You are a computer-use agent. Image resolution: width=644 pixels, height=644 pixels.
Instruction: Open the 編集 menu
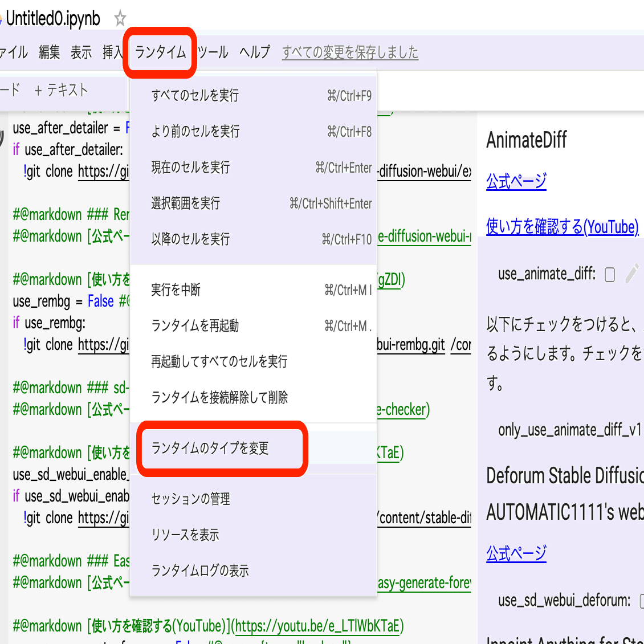(x=49, y=52)
